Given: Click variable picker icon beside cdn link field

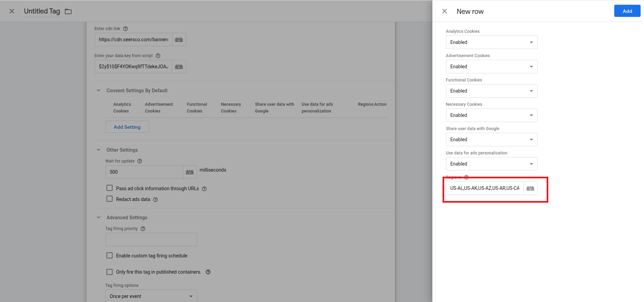Looking at the screenshot, I should 179,40.
